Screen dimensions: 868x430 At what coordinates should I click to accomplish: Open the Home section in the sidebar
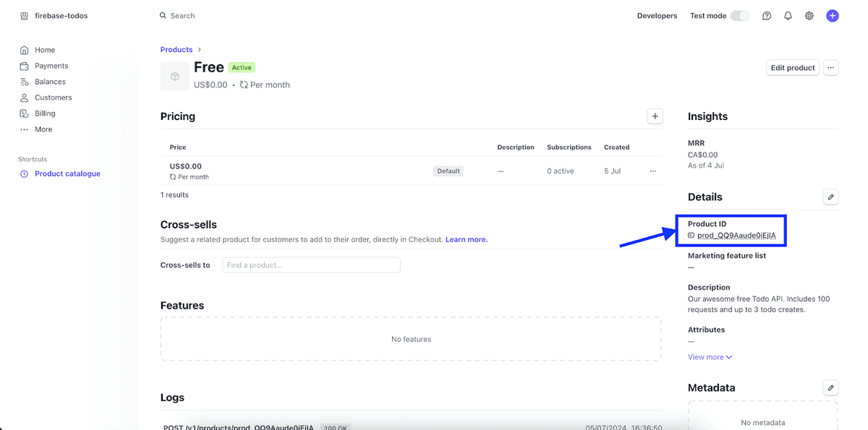pyautogui.click(x=46, y=49)
